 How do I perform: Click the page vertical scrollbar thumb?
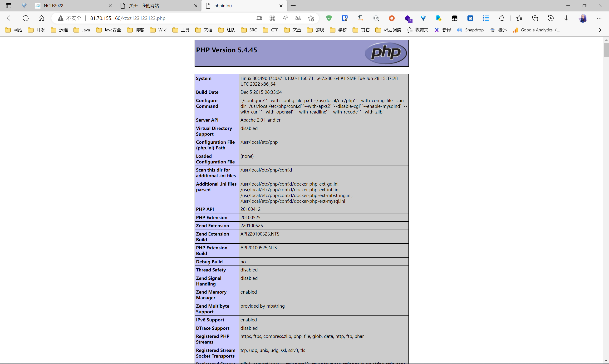pos(606,50)
